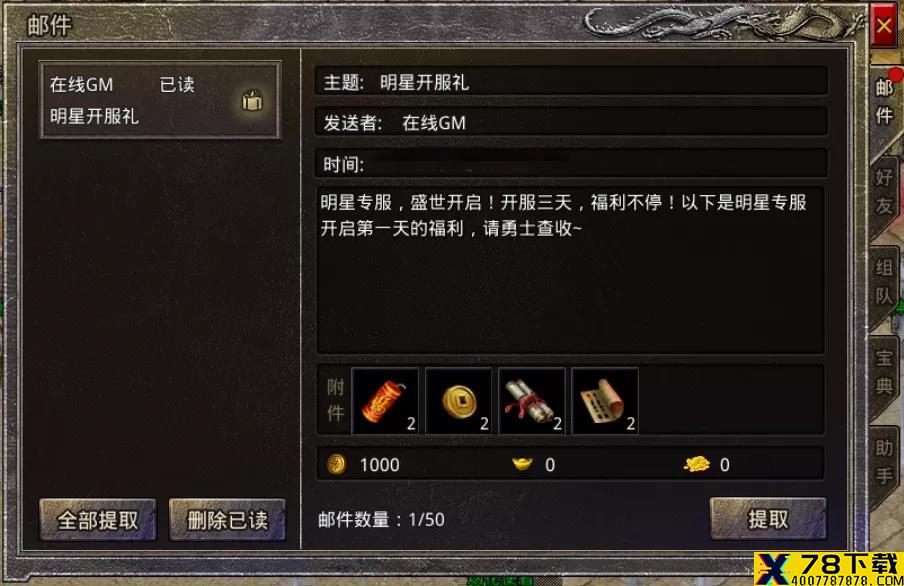Switch to the 邮件 side tab
Screen dimensions: 904x586
tap(885, 102)
